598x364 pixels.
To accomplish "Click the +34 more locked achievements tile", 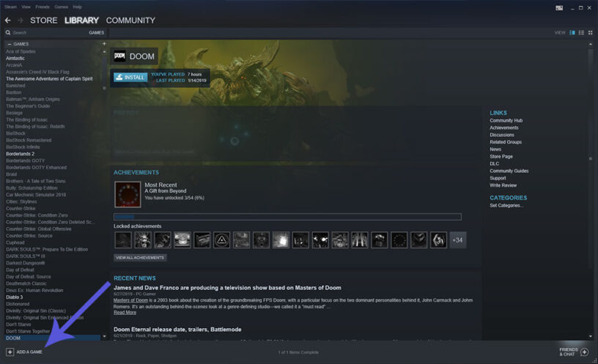I will pyautogui.click(x=457, y=240).
